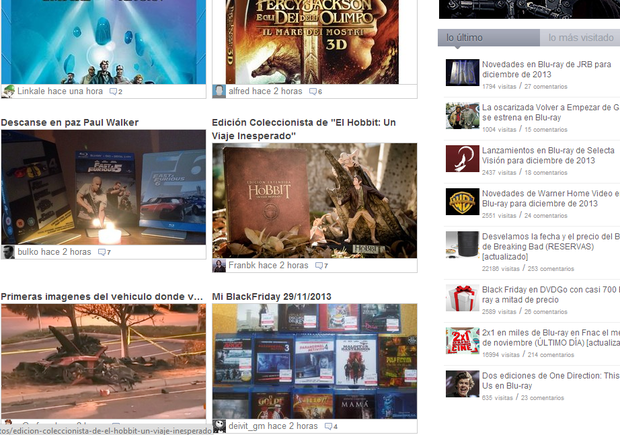Viewport: 620px width, 435px height.
Task: Click Franbk's user avatar
Action: pyautogui.click(x=219, y=266)
